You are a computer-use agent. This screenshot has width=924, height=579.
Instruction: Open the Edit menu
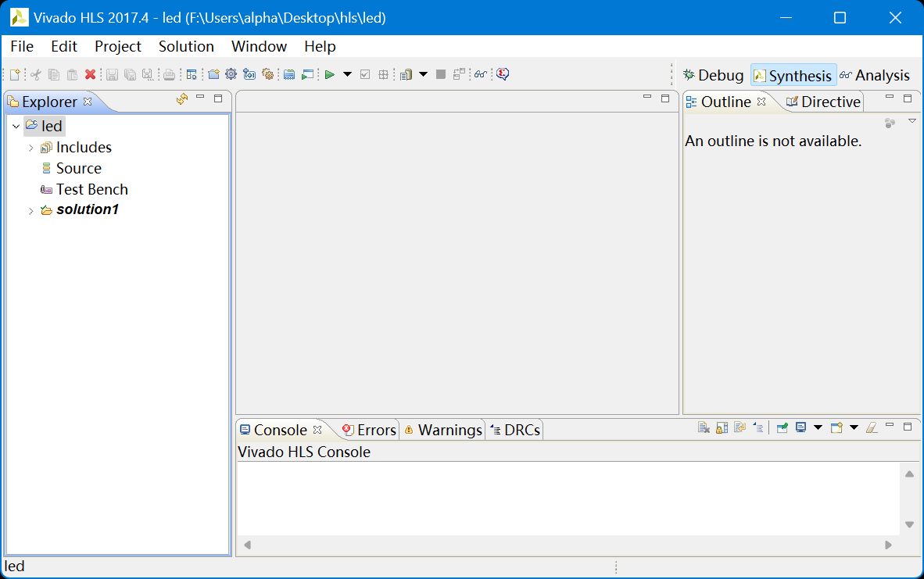[63, 47]
